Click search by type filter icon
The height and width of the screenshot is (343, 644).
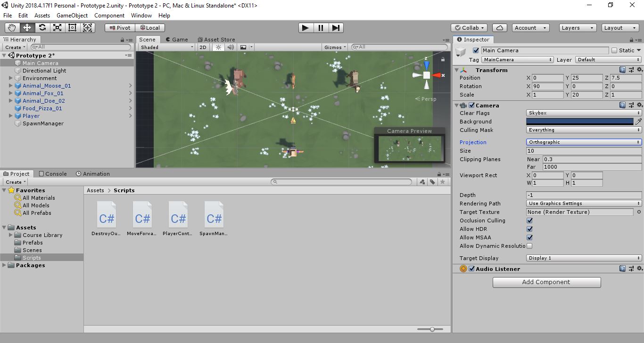(422, 182)
